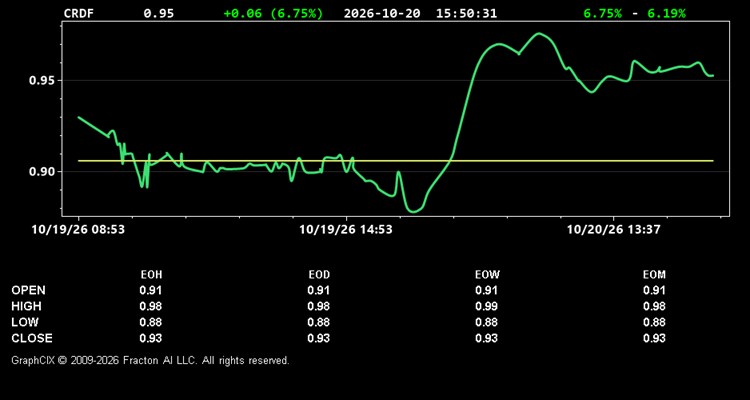Click the EOW OPEN value 0.91
The height and width of the screenshot is (400, 750).
click(486, 290)
